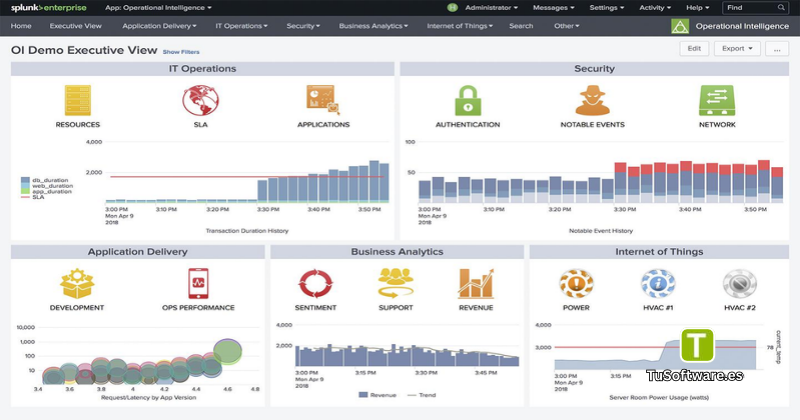
Task: Click the Internet of Things panel header
Action: coord(659,252)
